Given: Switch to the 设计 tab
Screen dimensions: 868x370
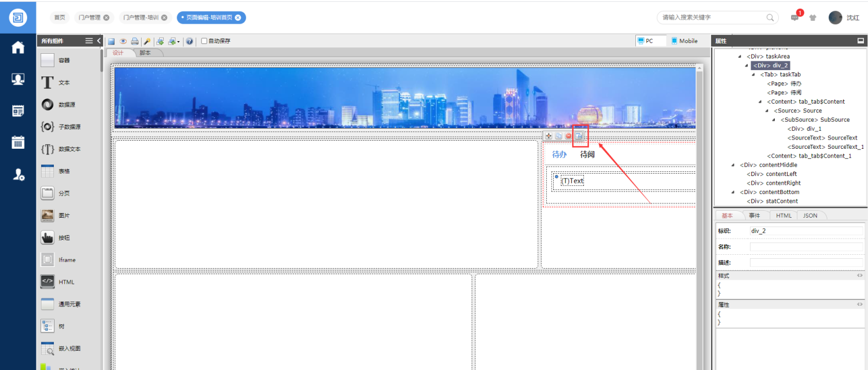Looking at the screenshot, I should (x=118, y=53).
